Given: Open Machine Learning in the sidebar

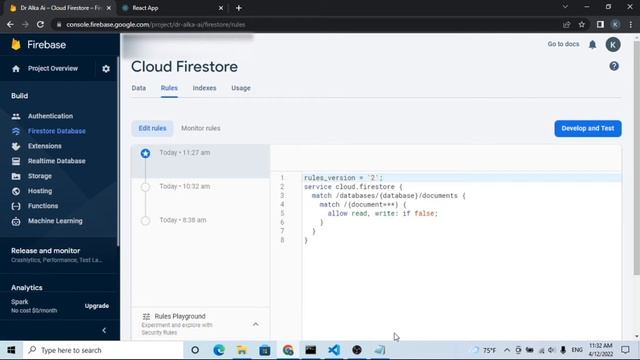Looking at the screenshot, I should (x=55, y=221).
